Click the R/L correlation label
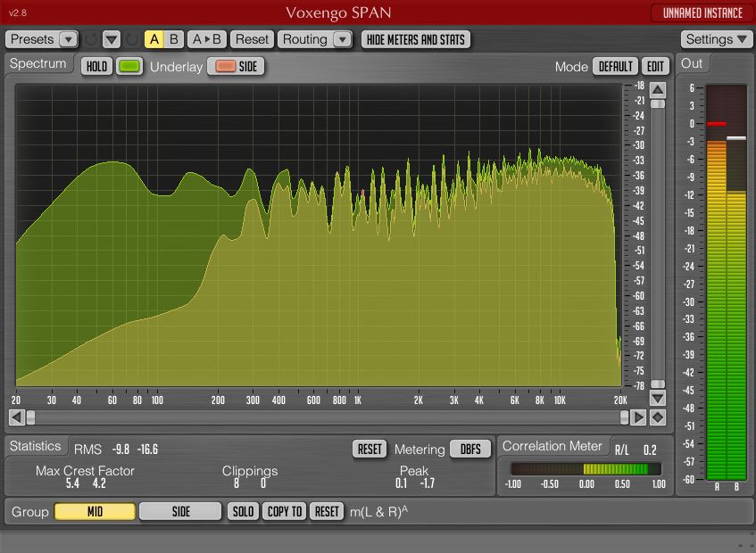 (x=621, y=450)
